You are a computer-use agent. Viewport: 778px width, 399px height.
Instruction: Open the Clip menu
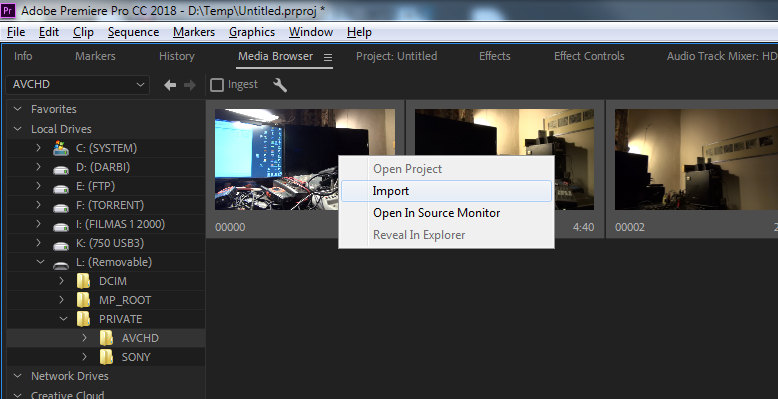click(83, 32)
